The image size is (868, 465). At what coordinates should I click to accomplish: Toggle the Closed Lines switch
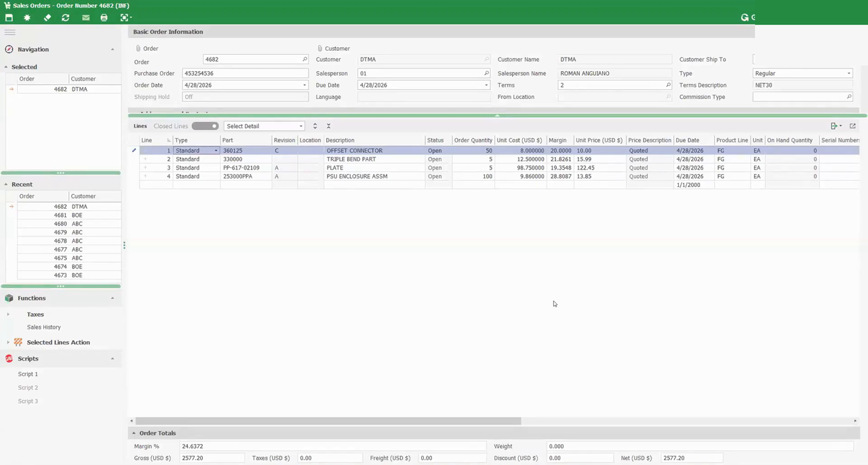pyautogui.click(x=205, y=126)
